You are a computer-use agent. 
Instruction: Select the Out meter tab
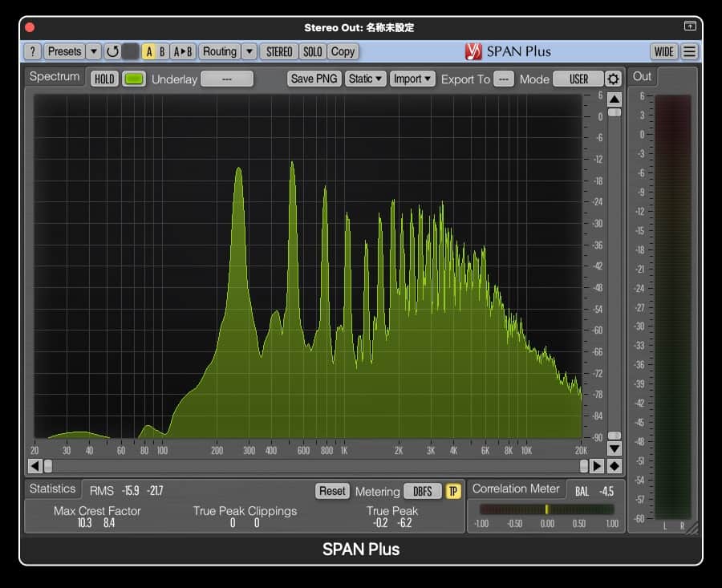642,76
